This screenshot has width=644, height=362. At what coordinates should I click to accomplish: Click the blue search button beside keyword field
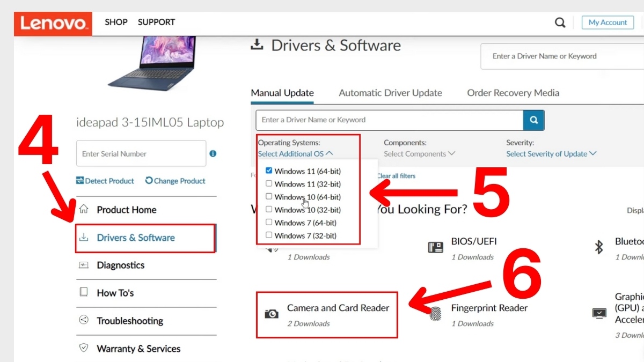click(534, 120)
